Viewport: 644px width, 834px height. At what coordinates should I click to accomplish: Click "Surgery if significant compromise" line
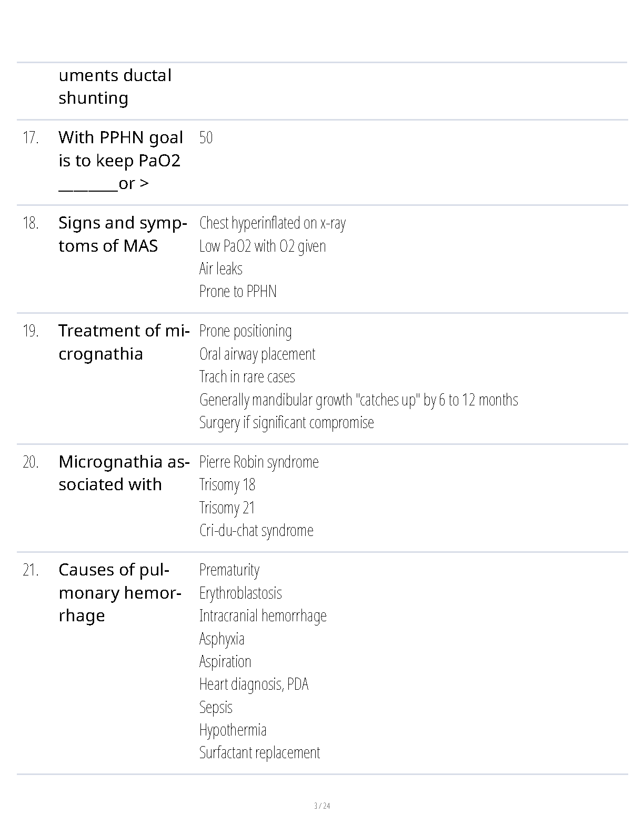pos(286,422)
